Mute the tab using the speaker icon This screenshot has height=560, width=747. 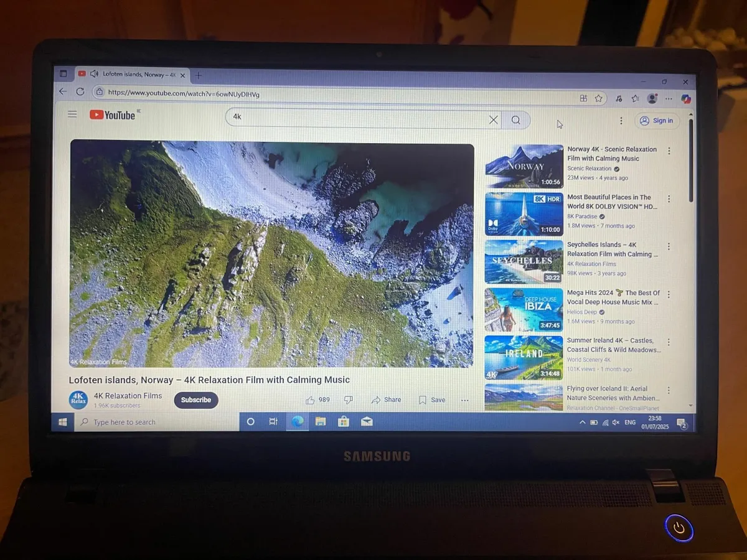click(x=94, y=73)
